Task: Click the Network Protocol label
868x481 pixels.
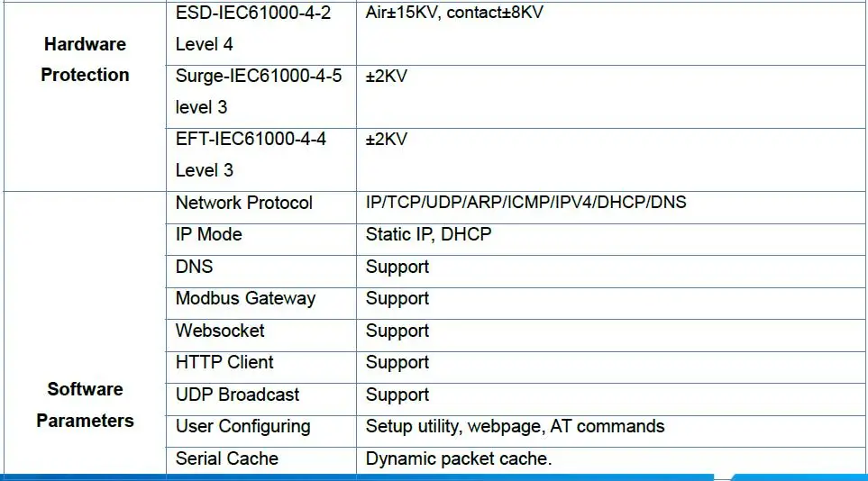Action: (x=244, y=204)
